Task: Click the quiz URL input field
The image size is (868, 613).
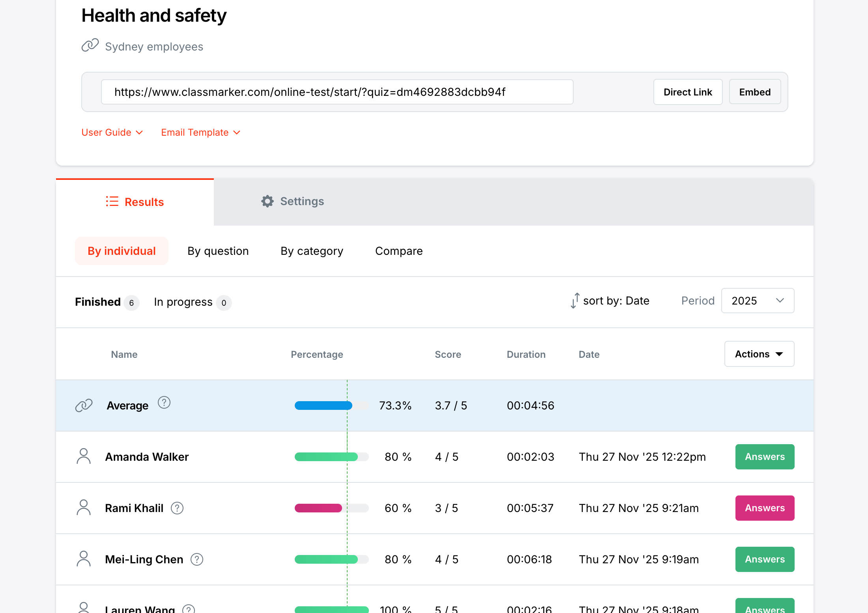Action: tap(337, 92)
